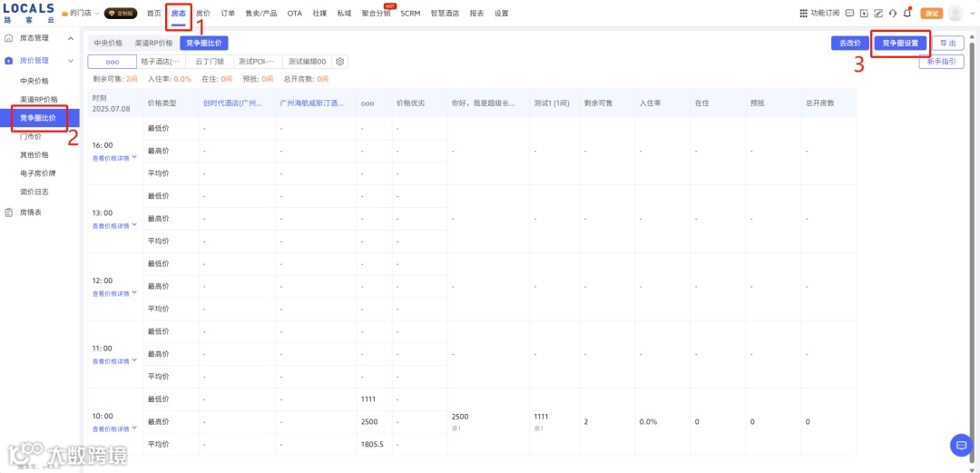
Task: Click the 导出 export button
Action: coord(948,44)
